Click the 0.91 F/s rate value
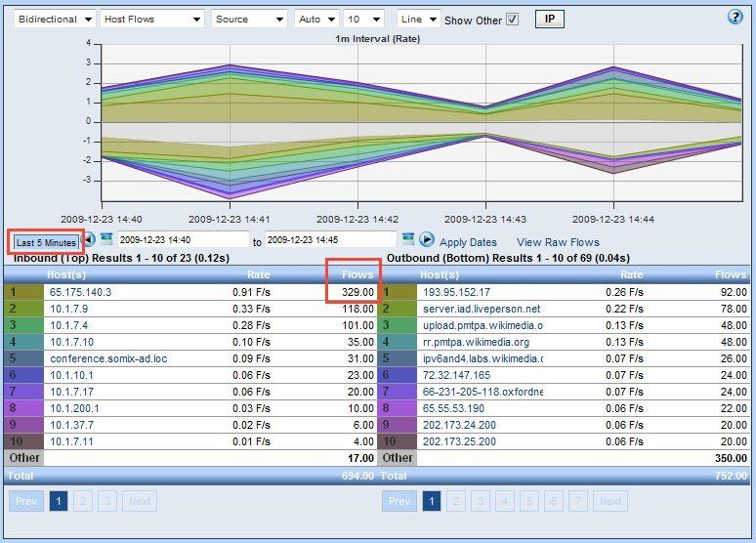This screenshot has width=756, height=543. 251,292
